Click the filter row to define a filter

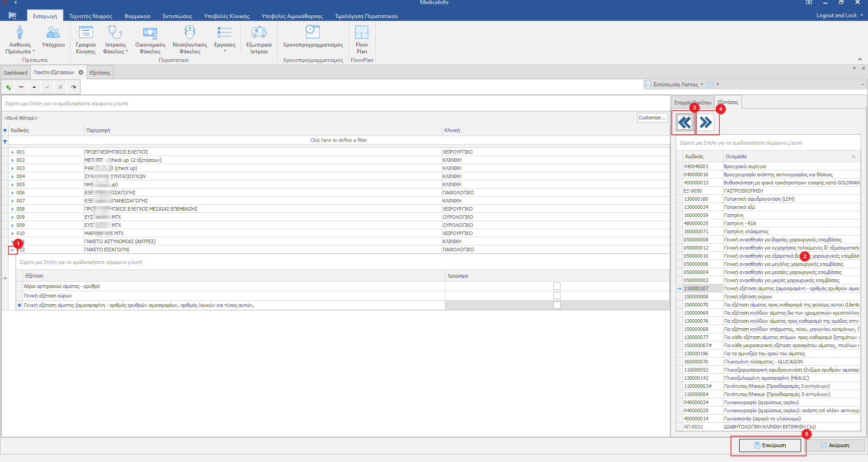[x=338, y=140]
